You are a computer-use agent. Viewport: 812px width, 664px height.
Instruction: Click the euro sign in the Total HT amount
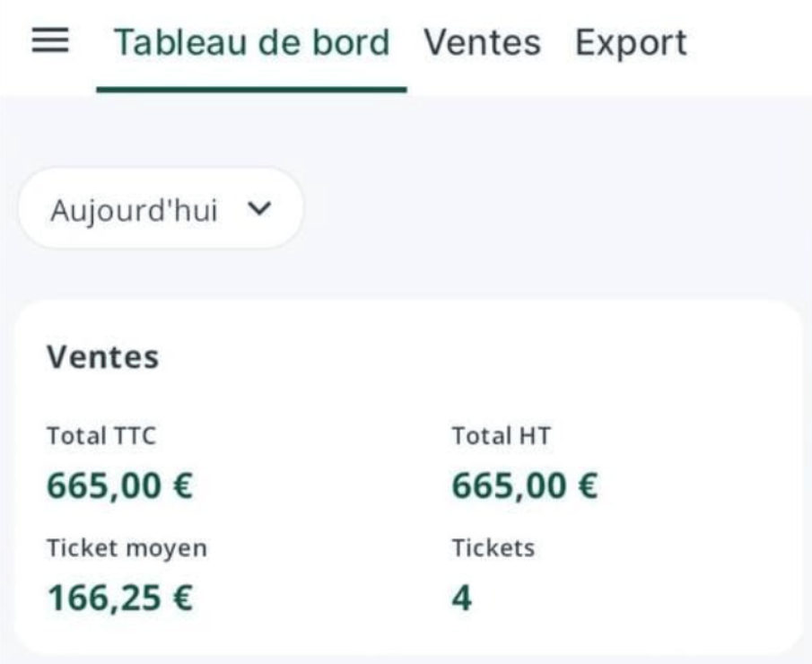[x=587, y=486]
